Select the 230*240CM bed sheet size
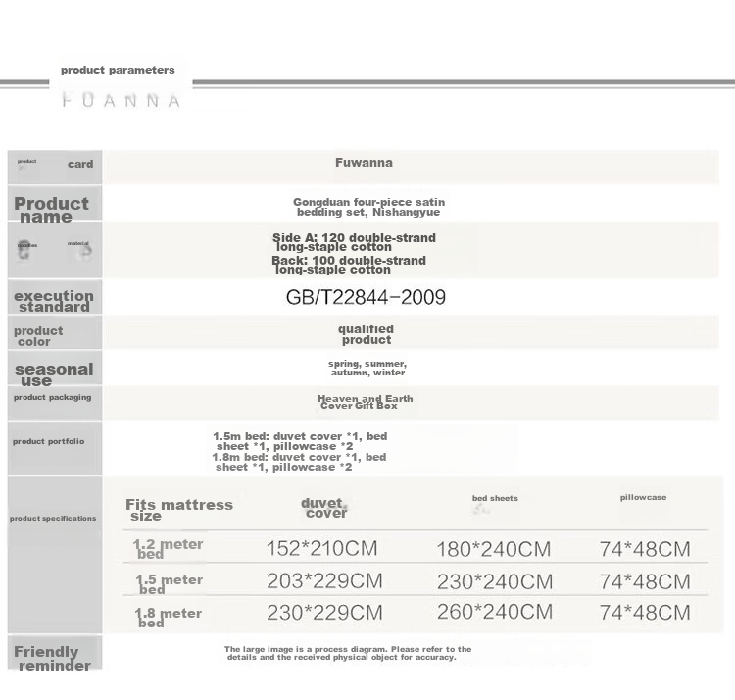This screenshot has width=735, height=700. pyautogui.click(x=495, y=581)
